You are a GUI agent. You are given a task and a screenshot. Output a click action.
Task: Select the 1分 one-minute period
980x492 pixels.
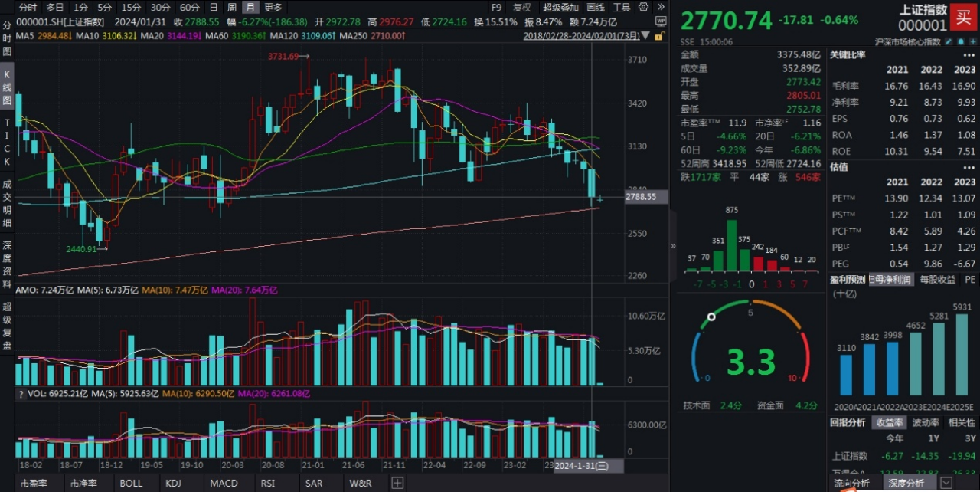click(x=80, y=7)
